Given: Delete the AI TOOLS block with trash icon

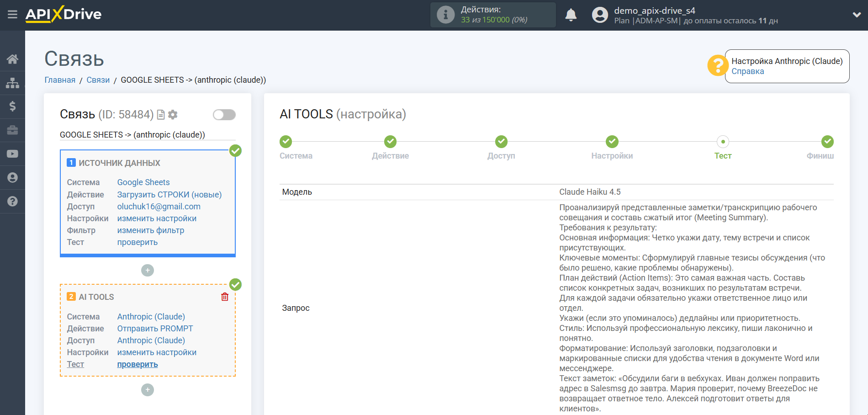Looking at the screenshot, I should (x=225, y=297).
